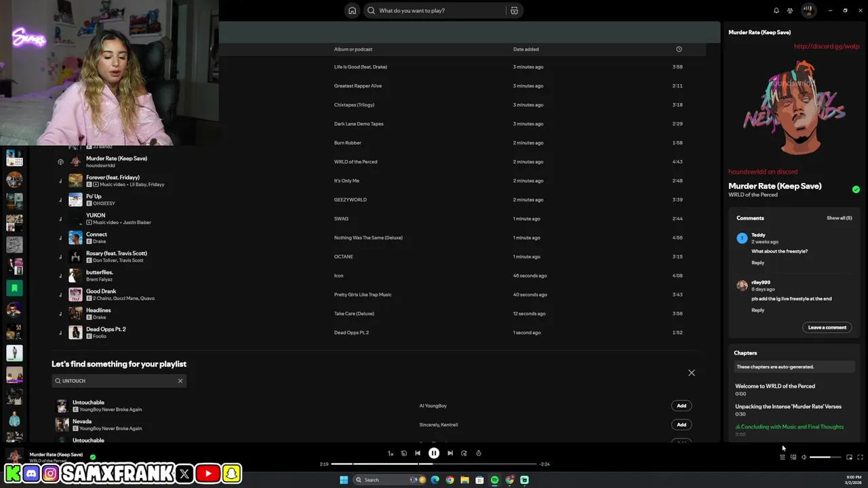Image resolution: width=868 pixels, height=488 pixels.
Task: Skip forward 15 seconds button
Action: [464, 453]
